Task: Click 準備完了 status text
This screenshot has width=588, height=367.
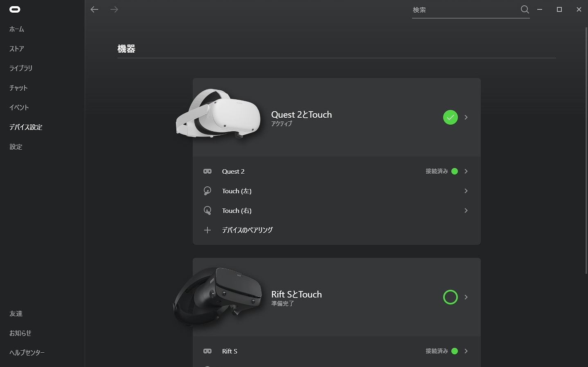Action: click(x=282, y=304)
